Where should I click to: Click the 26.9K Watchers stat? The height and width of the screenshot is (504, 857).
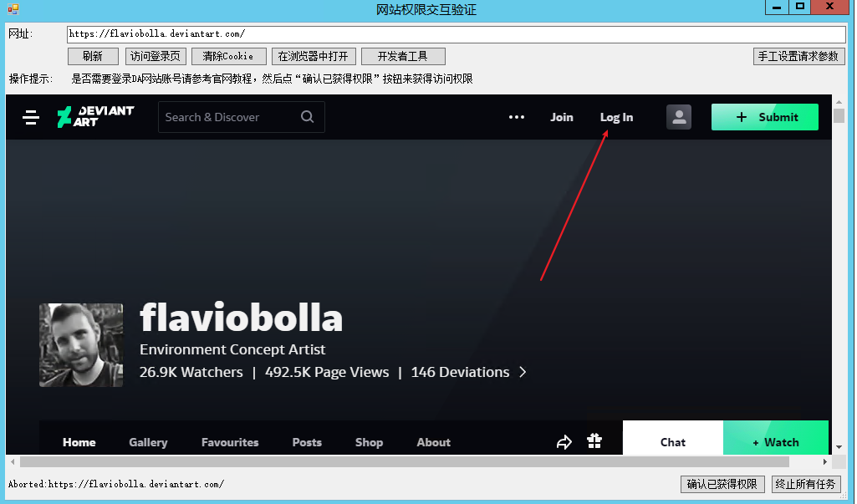pos(191,372)
